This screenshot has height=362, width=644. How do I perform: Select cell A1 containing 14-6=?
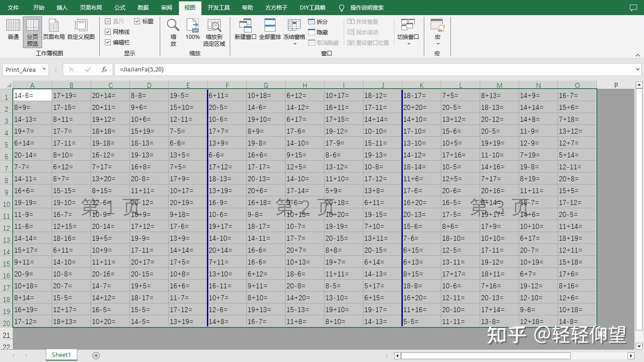tap(32, 96)
